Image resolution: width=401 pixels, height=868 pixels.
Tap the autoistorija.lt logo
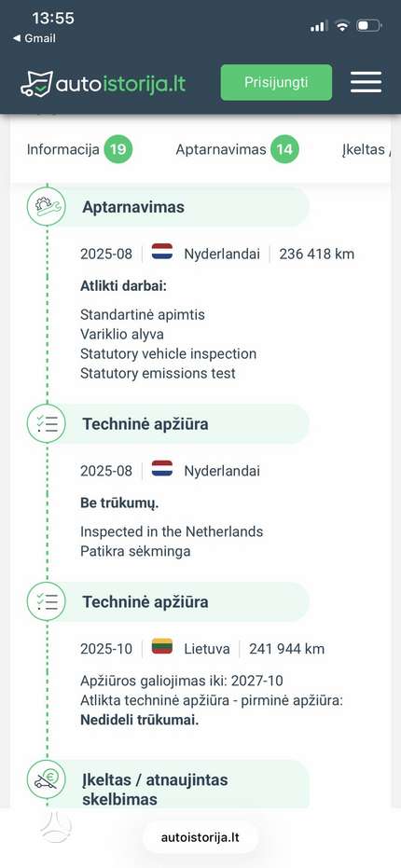click(x=103, y=84)
